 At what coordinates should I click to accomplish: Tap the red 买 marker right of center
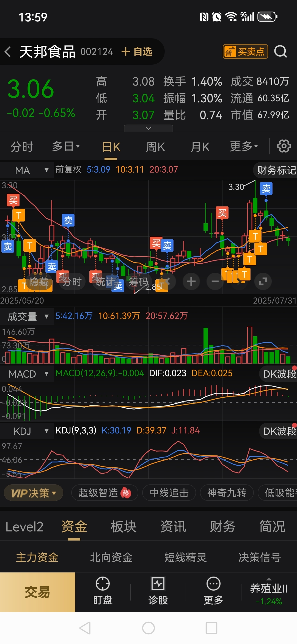[222, 213]
